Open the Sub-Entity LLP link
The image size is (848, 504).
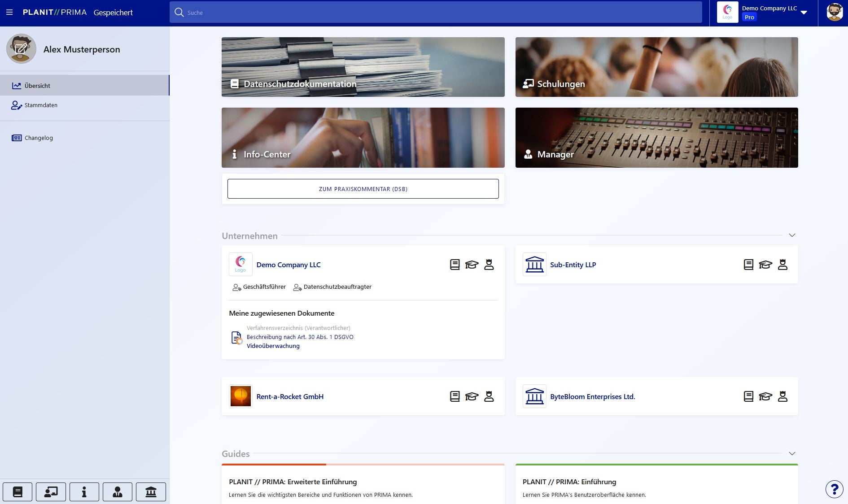pos(573,265)
